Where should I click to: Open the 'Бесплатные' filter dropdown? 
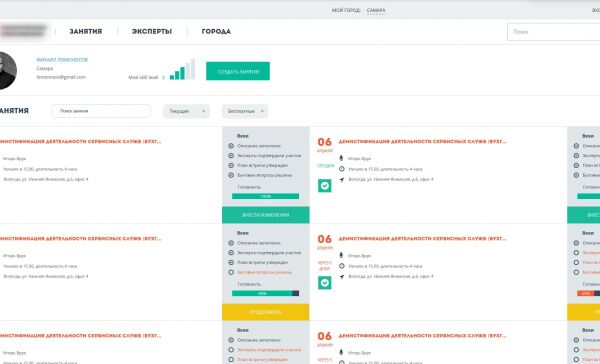[x=245, y=111]
